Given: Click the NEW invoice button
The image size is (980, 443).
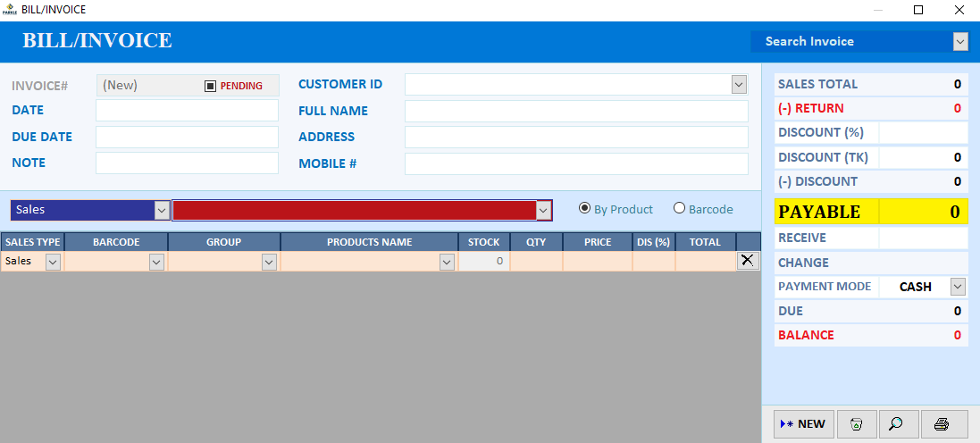Looking at the screenshot, I should 804,424.
